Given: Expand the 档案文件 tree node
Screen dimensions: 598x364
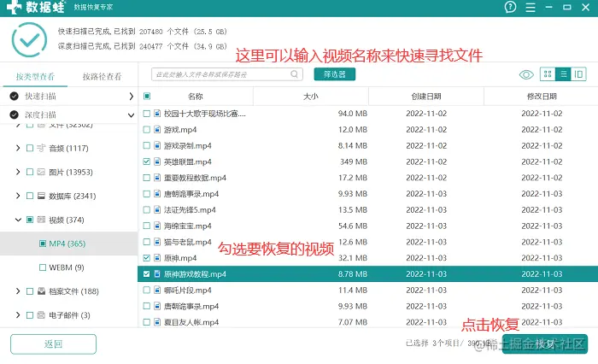Looking at the screenshot, I should pyautogui.click(x=18, y=291).
